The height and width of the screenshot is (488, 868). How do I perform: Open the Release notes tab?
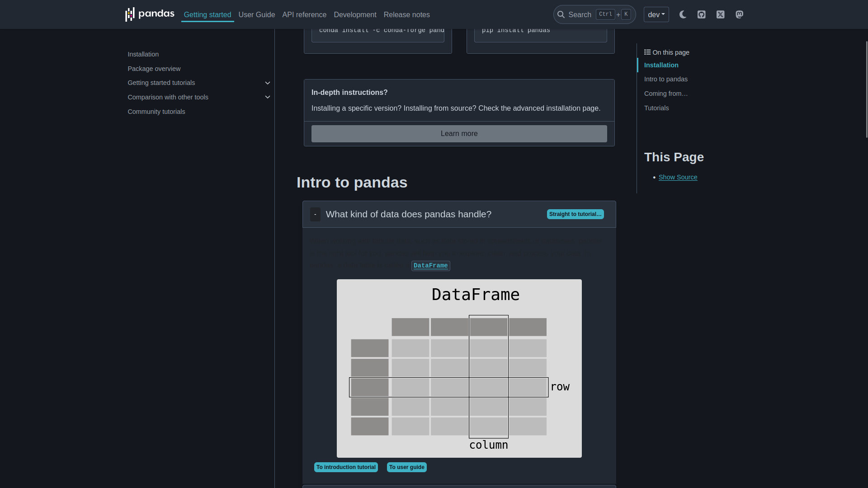coord(407,14)
